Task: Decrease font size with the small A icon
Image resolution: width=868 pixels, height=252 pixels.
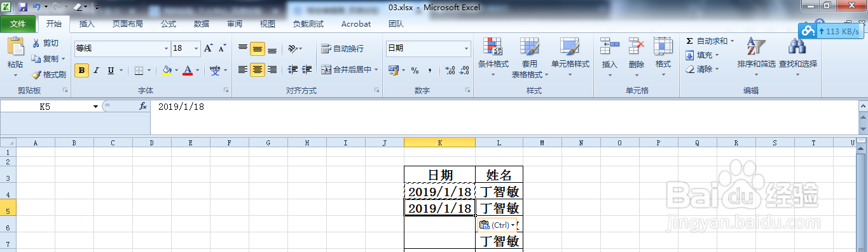Action: tap(222, 48)
